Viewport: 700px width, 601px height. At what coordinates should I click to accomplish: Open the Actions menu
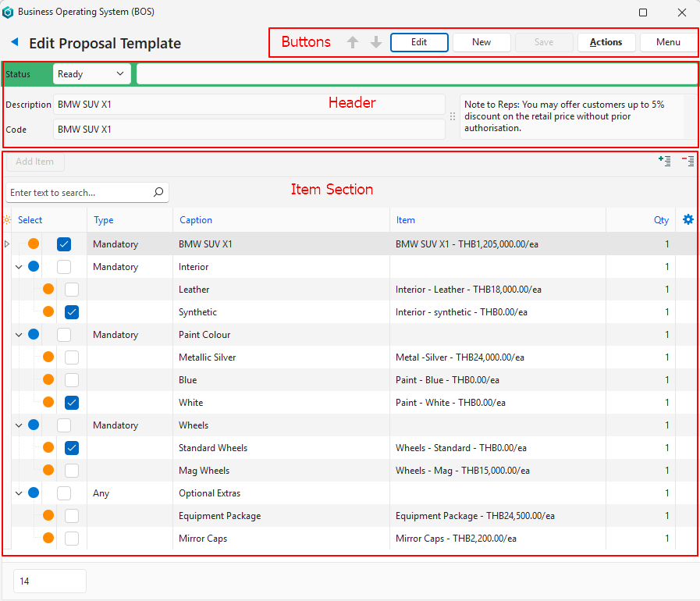pyautogui.click(x=606, y=42)
